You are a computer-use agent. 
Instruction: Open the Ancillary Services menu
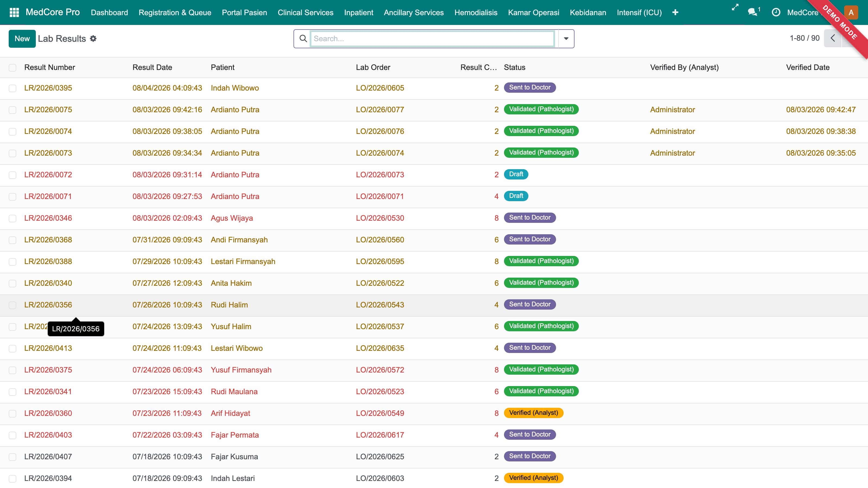point(413,12)
